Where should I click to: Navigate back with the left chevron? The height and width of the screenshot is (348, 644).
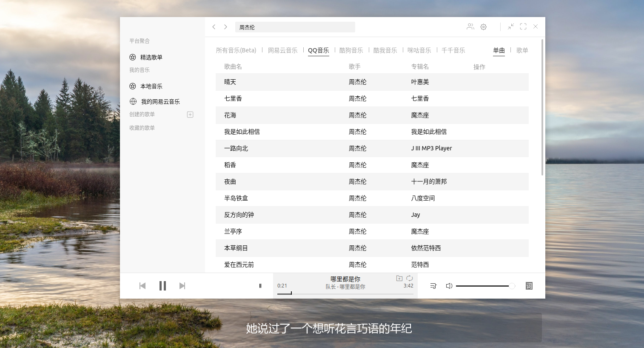(x=214, y=27)
